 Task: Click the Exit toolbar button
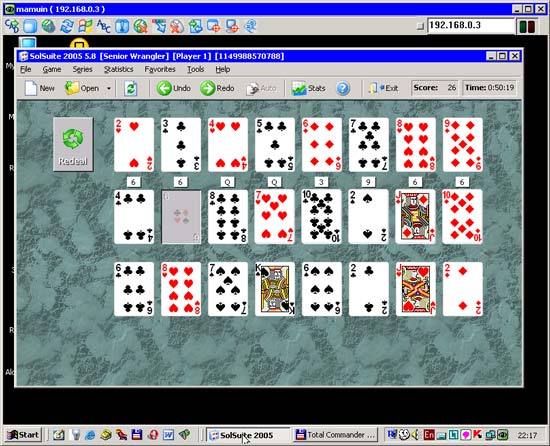(x=383, y=88)
